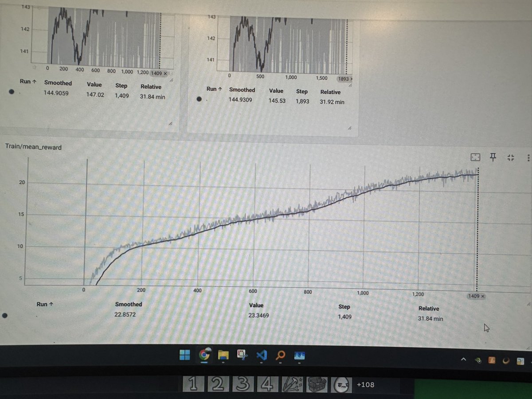Click the run color dot in top-left table
Screen dimensions: 532x399
pyautogui.click(x=12, y=92)
